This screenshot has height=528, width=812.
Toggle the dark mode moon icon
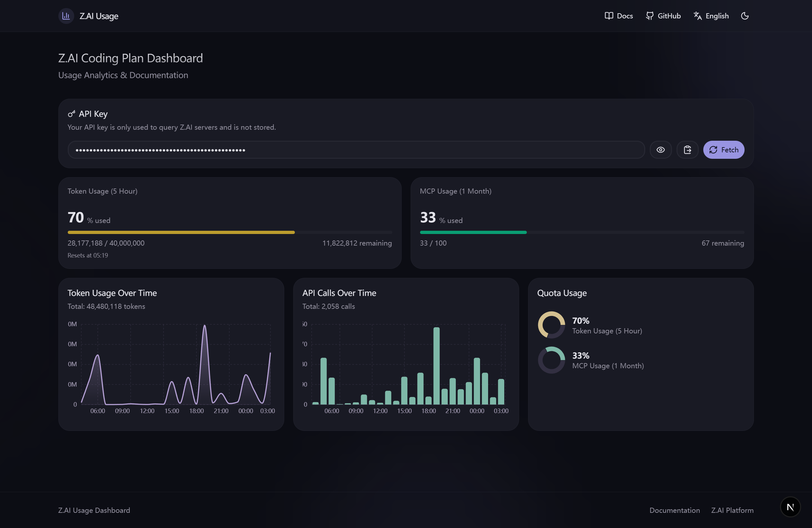(x=745, y=16)
